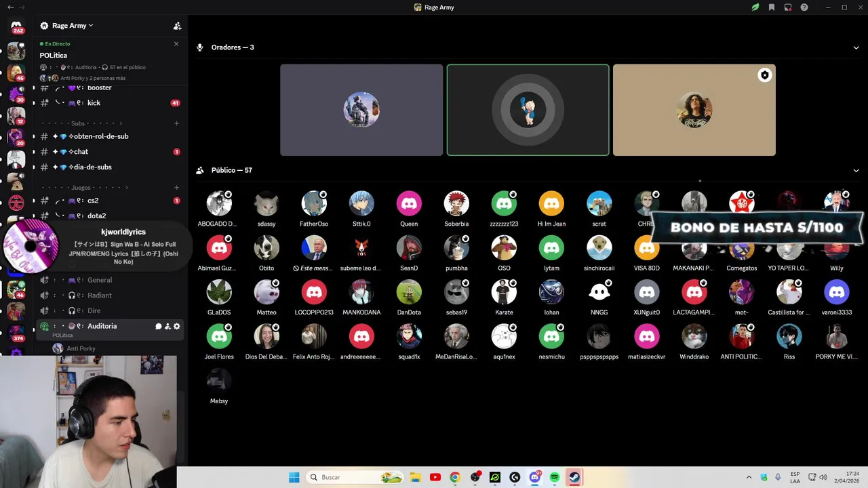Select the first speaker tile with soldier avatar
The image size is (868, 488).
361,110
